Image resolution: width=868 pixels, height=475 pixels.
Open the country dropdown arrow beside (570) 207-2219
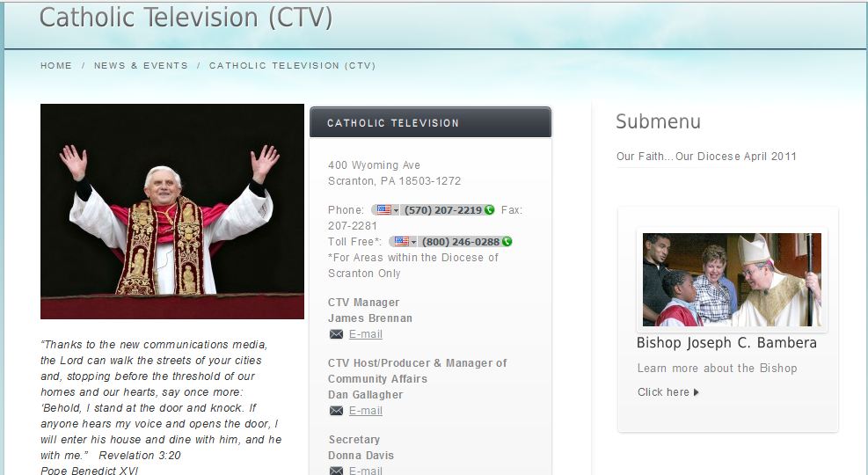pos(396,211)
